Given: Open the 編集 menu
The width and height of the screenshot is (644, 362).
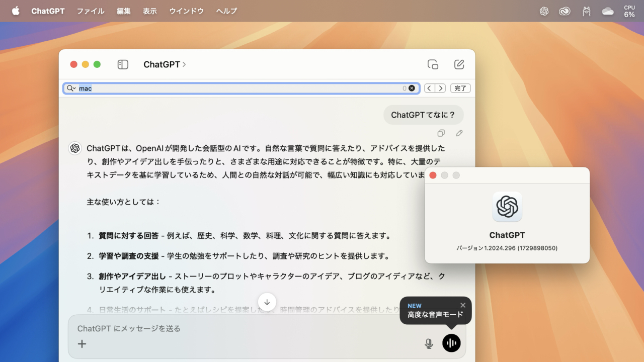Looking at the screenshot, I should point(124,11).
